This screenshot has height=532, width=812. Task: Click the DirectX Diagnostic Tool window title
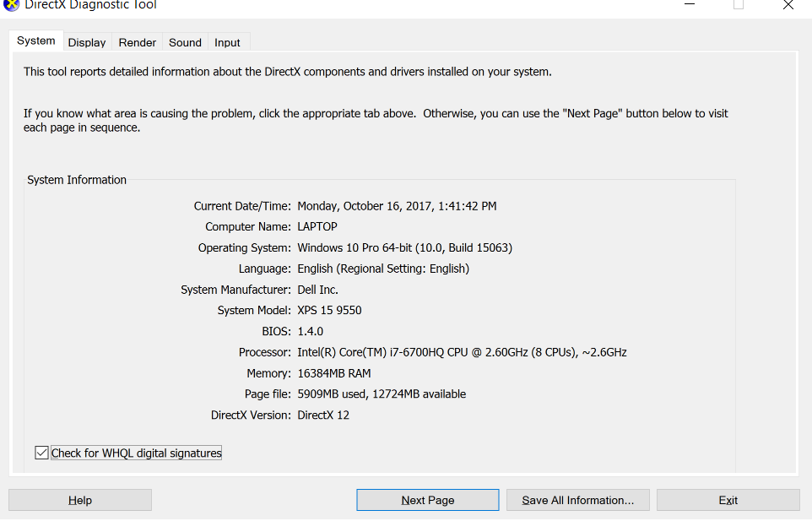tap(90, 5)
